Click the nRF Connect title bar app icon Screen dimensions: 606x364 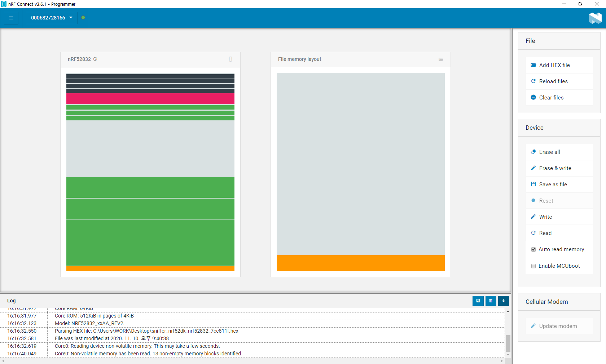coord(4,4)
